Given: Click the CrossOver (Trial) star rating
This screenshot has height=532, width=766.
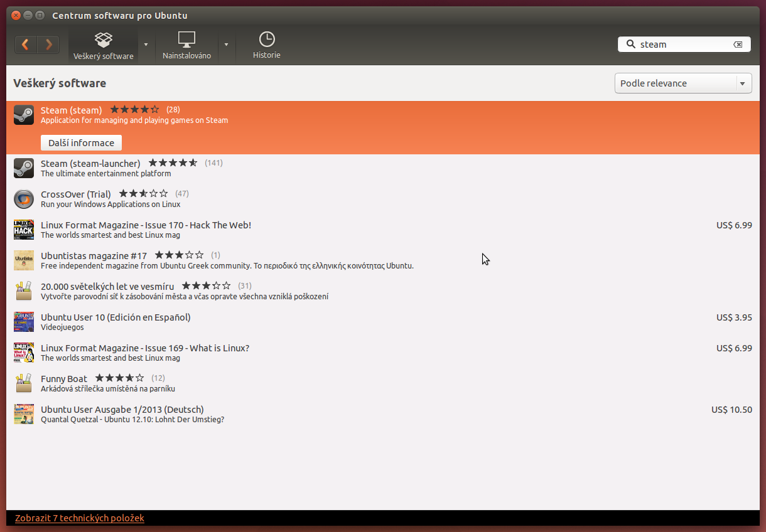Looking at the screenshot, I should [x=143, y=194].
